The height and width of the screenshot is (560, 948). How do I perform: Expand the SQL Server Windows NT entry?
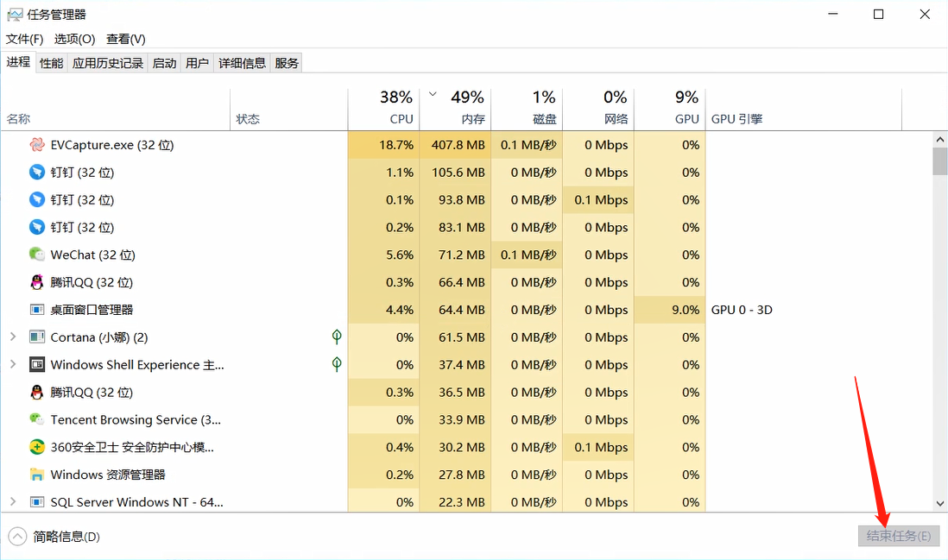click(14, 502)
